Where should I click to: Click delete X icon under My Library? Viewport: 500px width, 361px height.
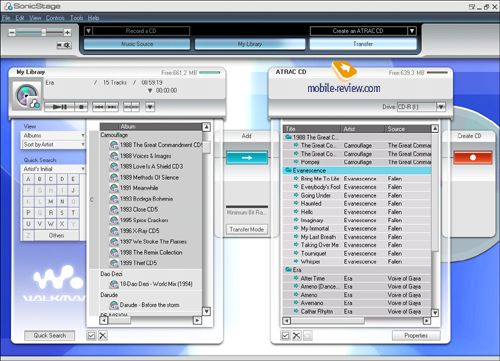(103, 335)
